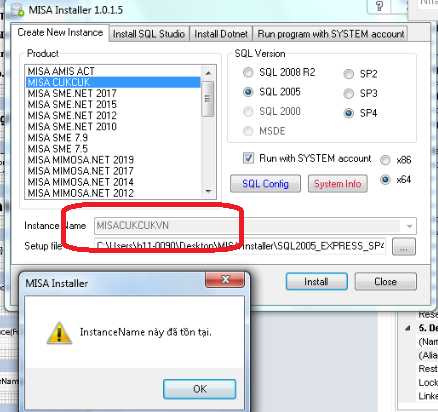Click the yellow warning triangle icon

(x=59, y=333)
